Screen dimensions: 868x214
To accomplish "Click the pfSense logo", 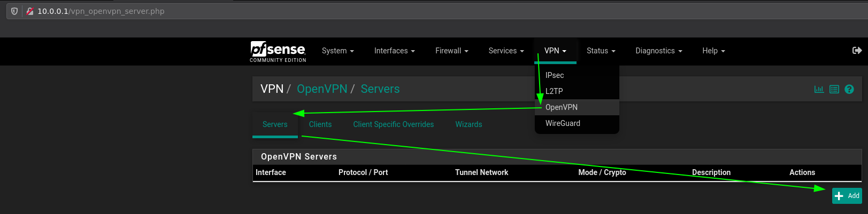I will tap(278, 52).
